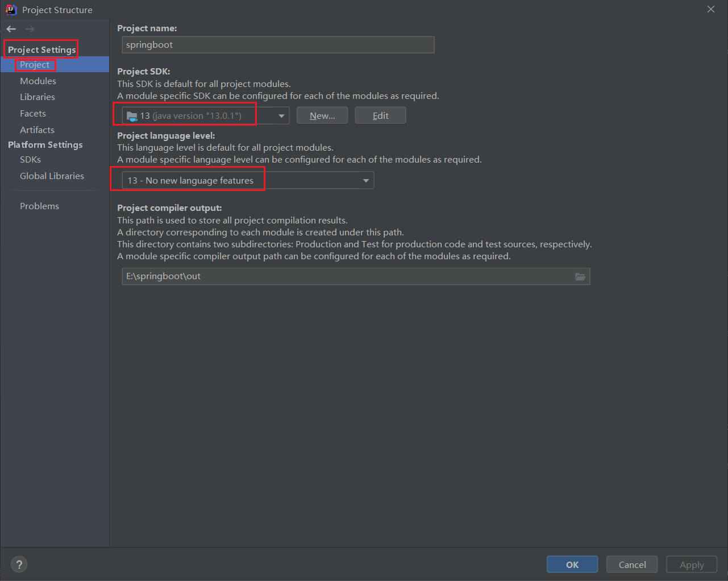Screen dimensions: 728x581
Task: Click the Platform Settings heading
Action: 45,145
